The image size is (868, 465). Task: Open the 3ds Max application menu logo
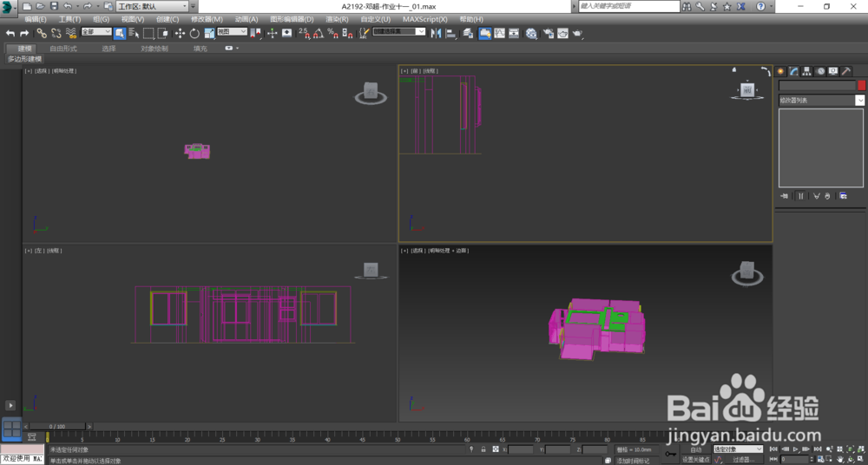pyautogui.click(x=9, y=7)
